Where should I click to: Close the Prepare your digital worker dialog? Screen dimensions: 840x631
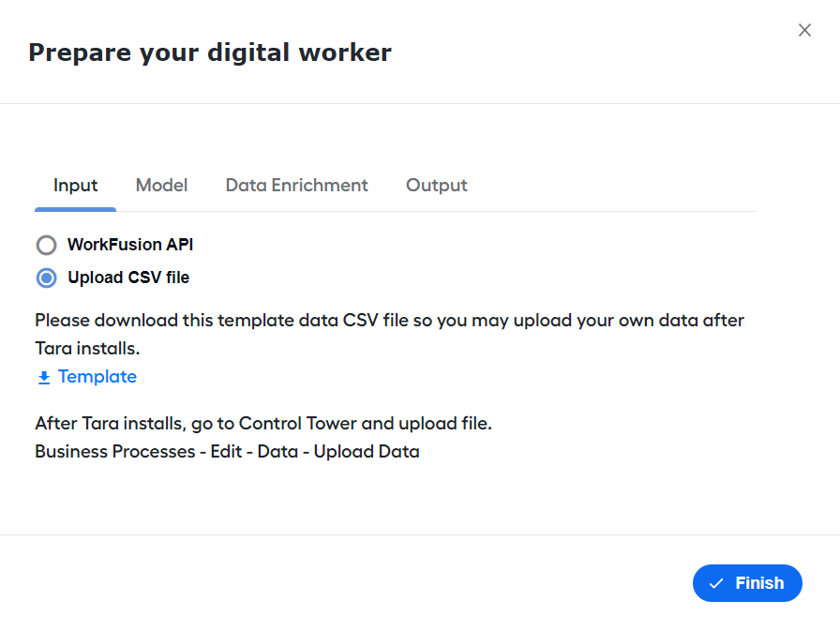(804, 30)
